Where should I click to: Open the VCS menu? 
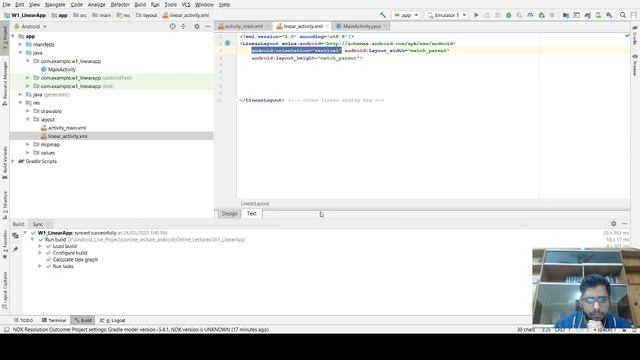pos(186,4)
